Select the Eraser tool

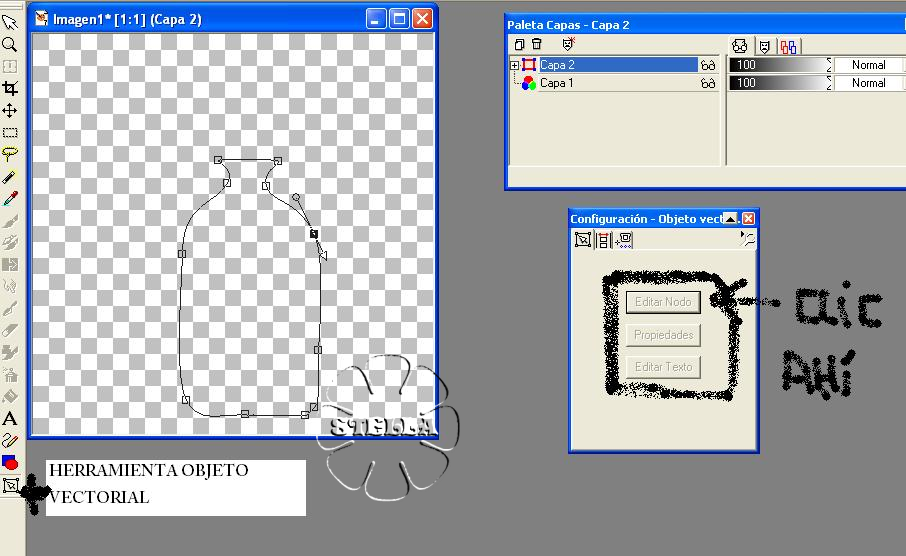(x=10, y=330)
